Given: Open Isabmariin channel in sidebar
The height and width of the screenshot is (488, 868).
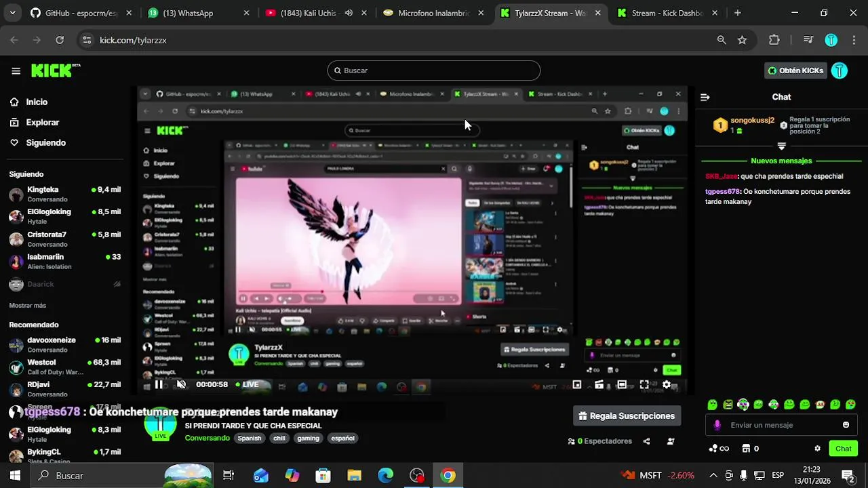Looking at the screenshot, I should 65,262.
